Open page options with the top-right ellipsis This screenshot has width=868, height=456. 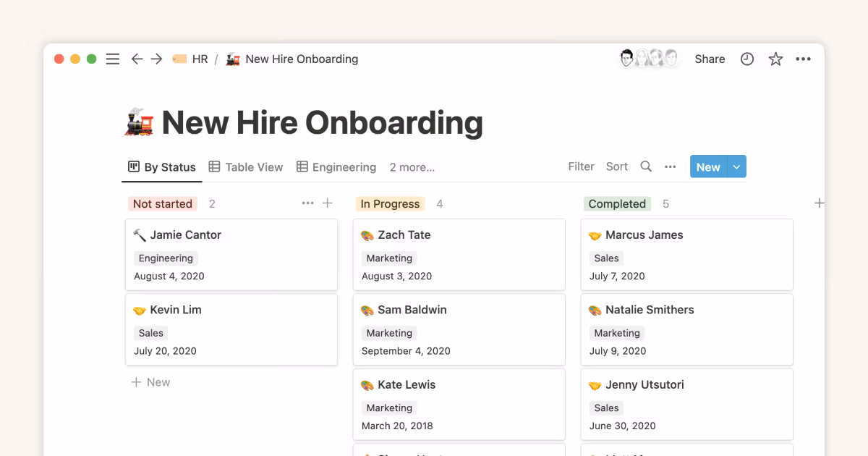tap(803, 59)
